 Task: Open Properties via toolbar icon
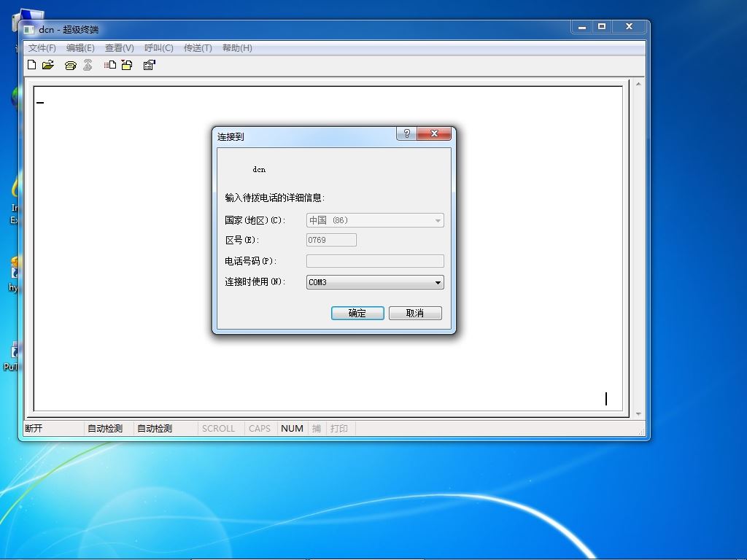coord(149,65)
